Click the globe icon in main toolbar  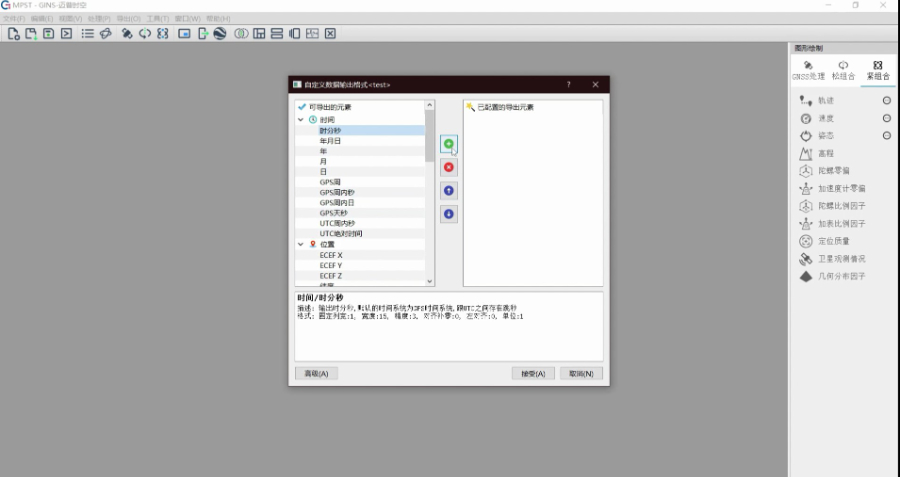[219, 33]
